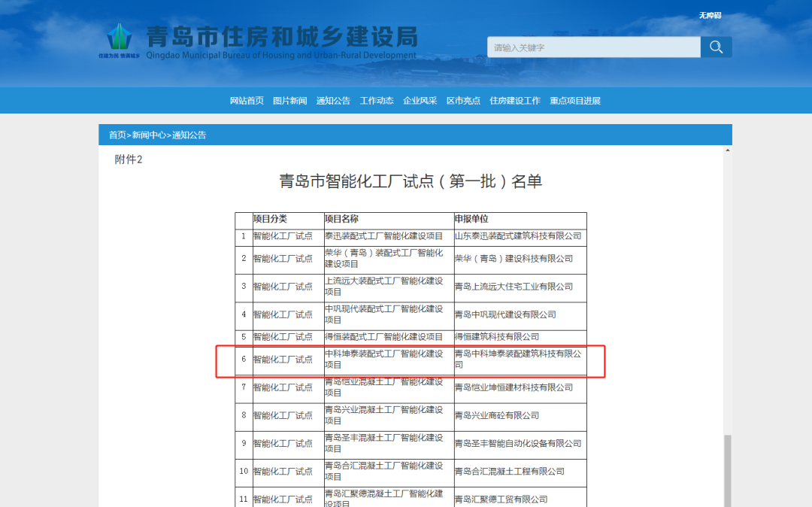
Task: Open the 网站首页 menu item
Action: pyautogui.click(x=247, y=101)
